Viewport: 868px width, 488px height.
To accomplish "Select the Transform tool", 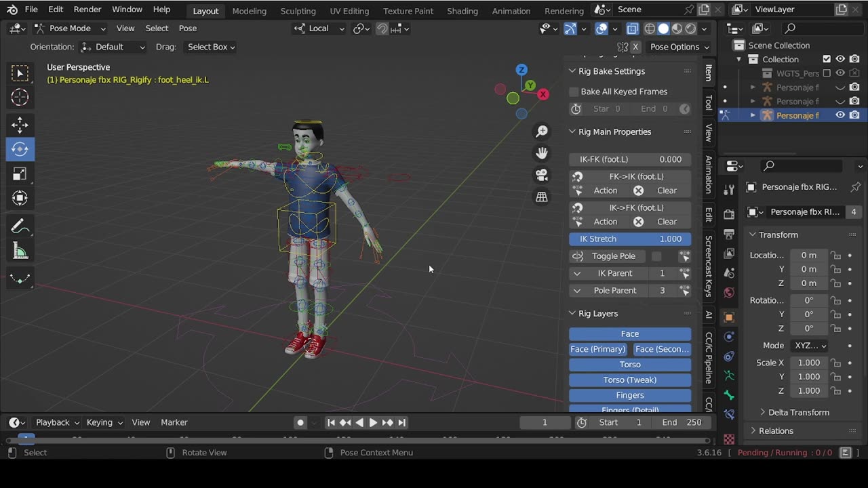I will click(20, 198).
